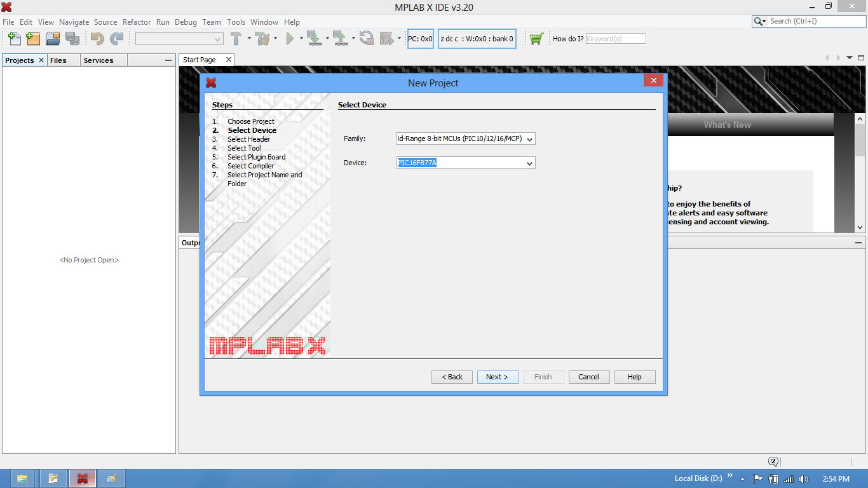Expand the Read Device Memory dropdown arrow
This screenshot has height=488, width=868.
(x=353, y=39)
